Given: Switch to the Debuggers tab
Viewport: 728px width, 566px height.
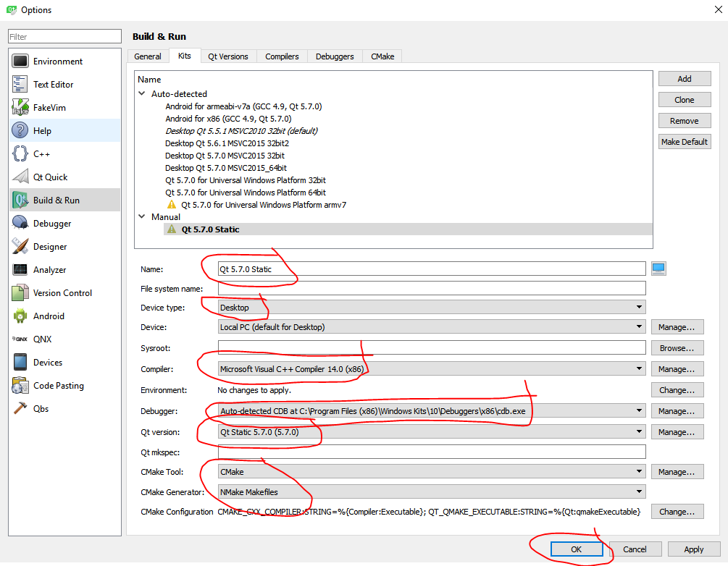Looking at the screenshot, I should coord(335,56).
